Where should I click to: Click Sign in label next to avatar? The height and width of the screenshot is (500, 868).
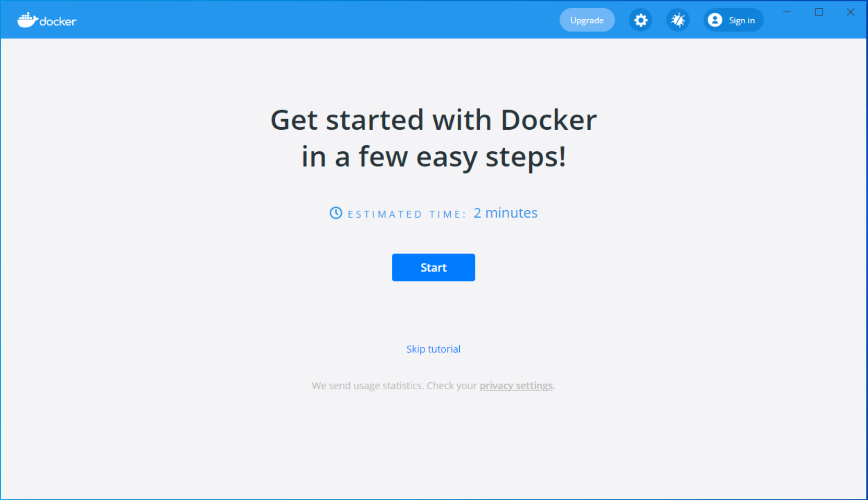742,20
